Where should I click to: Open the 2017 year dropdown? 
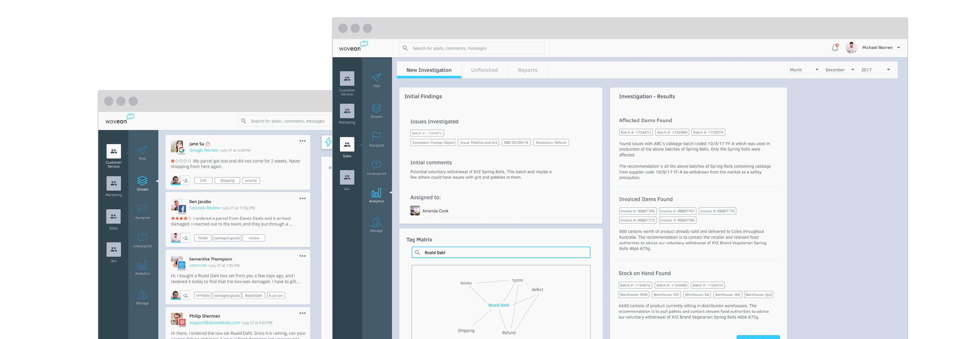click(x=875, y=70)
